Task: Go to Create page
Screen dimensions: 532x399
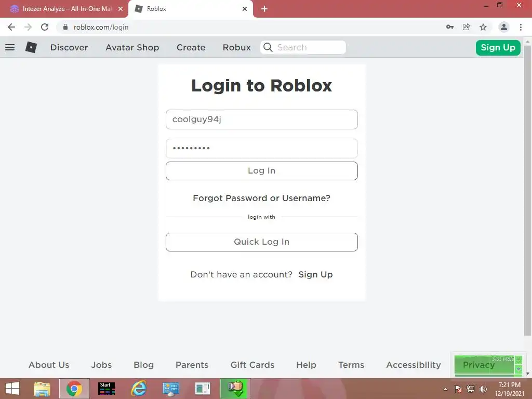Action: coord(191,47)
